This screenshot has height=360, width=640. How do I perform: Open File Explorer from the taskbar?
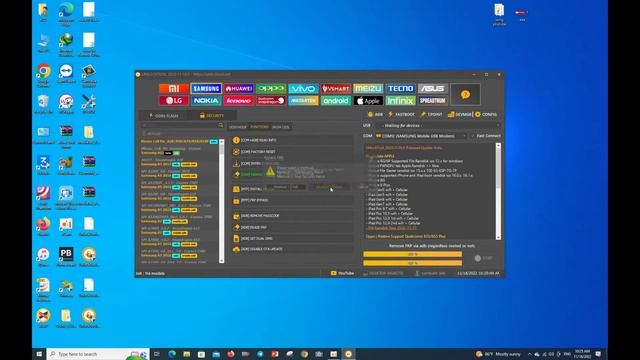[x=187, y=354]
